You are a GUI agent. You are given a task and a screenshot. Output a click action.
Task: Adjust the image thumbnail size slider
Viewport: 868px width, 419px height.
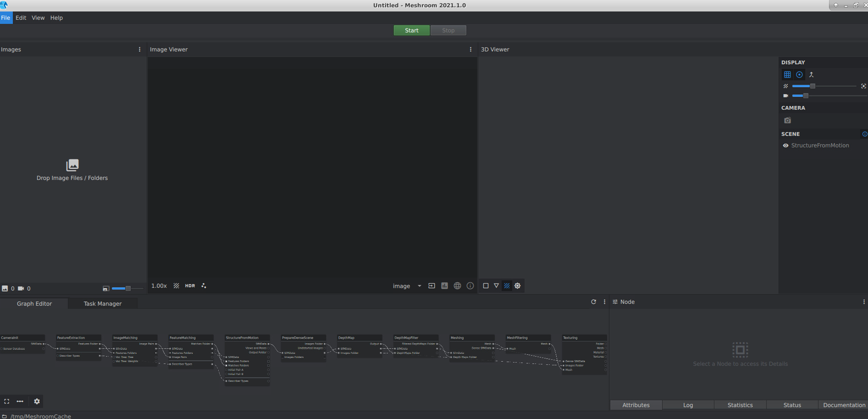coord(127,289)
